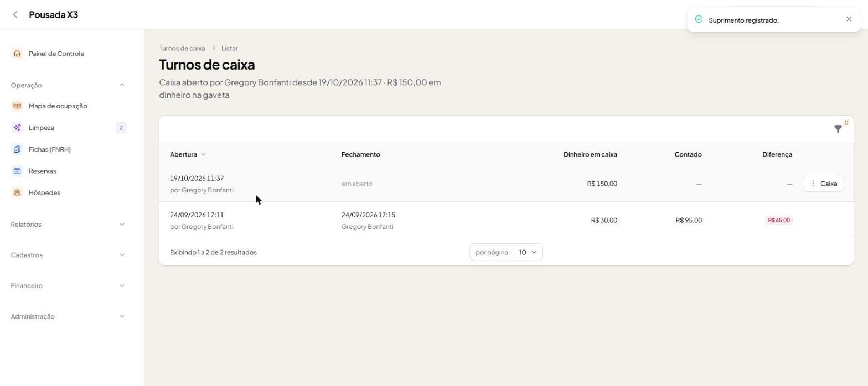The image size is (868, 386).
Task: Click the Pousada X3 title
Action: (x=53, y=15)
